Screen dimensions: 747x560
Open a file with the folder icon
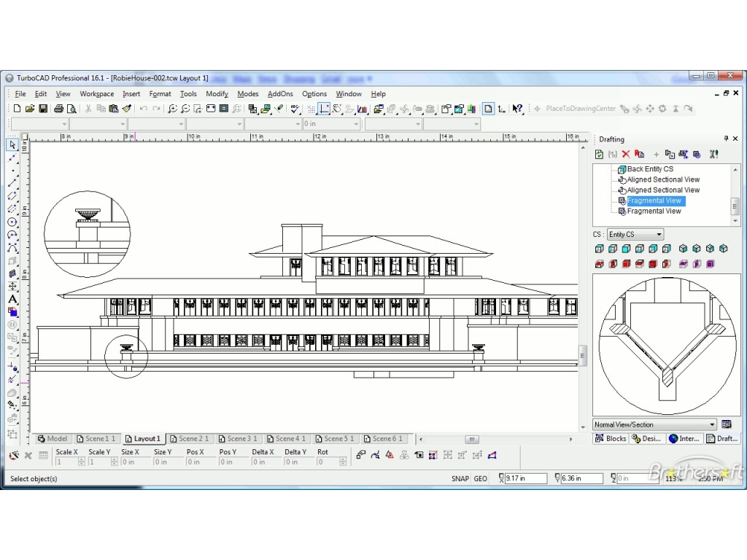coord(29,109)
